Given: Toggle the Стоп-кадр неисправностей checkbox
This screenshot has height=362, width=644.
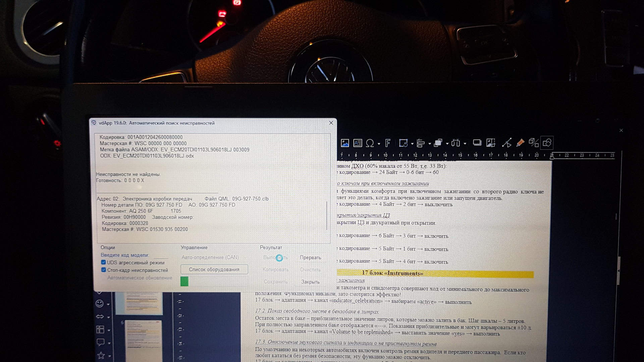Looking at the screenshot, I should pyautogui.click(x=104, y=270).
